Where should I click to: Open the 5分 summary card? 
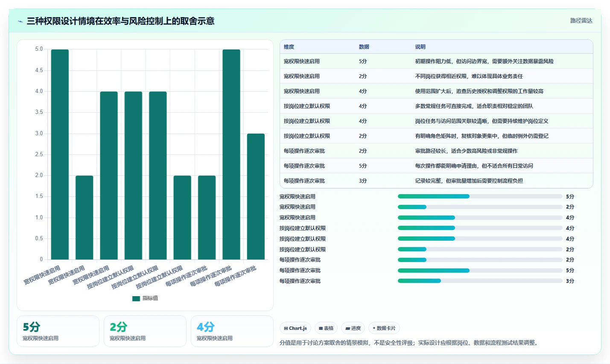(x=58, y=331)
